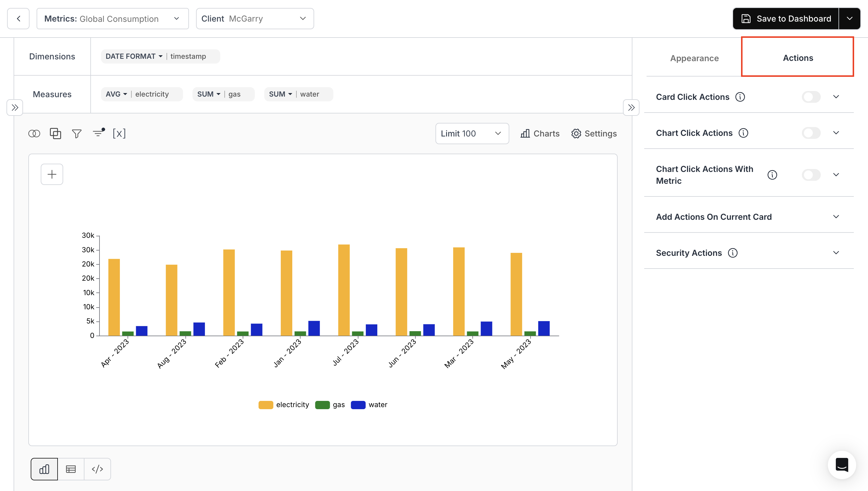Click the blend/merge circles icon
This screenshot has height=491, width=868.
[34, 133]
